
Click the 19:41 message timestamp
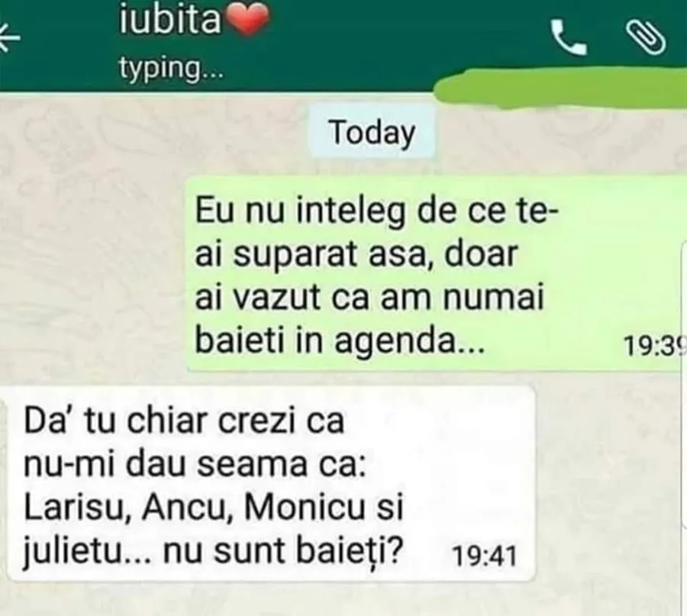(x=485, y=556)
